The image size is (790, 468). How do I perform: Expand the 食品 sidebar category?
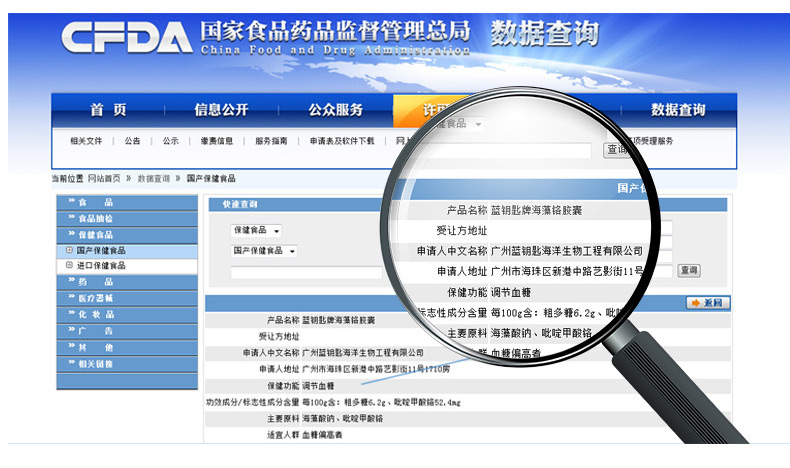[x=127, y=203]
